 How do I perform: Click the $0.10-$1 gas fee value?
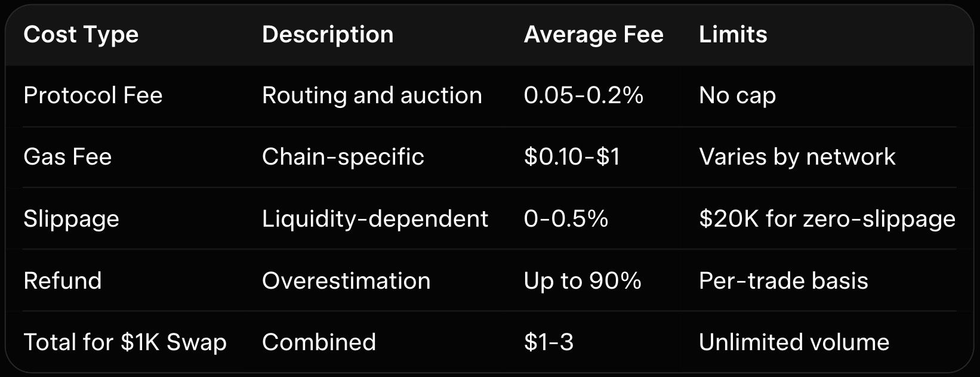click(x=572, y=157)
